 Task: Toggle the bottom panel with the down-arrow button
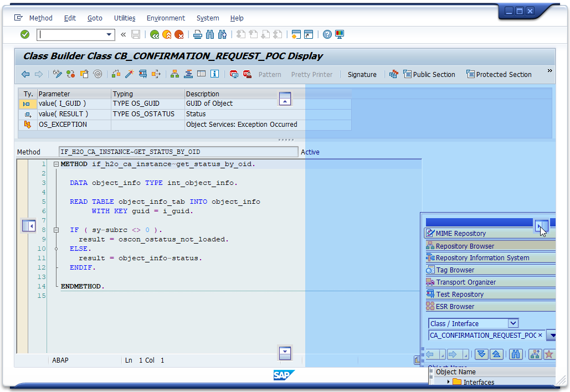285,353
